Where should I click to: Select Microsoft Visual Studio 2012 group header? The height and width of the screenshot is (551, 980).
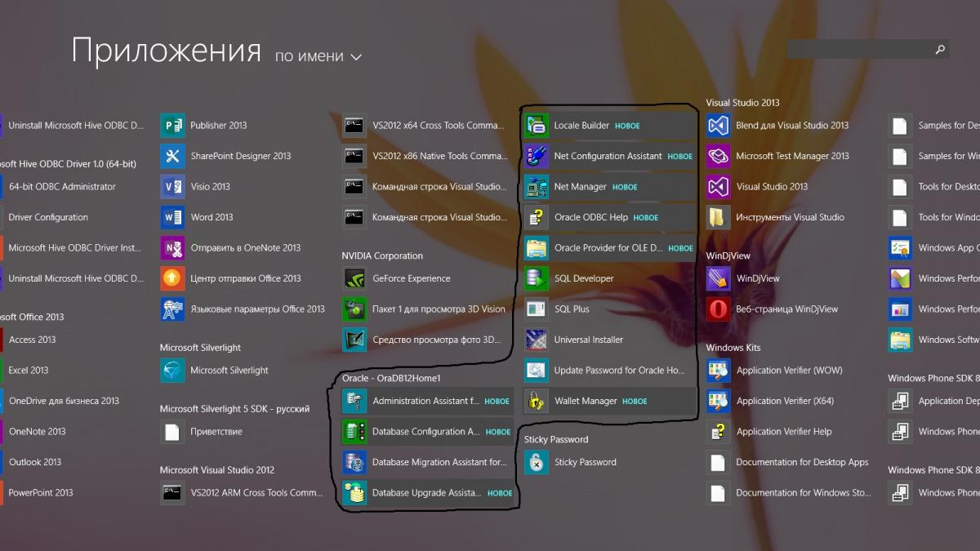point(217,470)
